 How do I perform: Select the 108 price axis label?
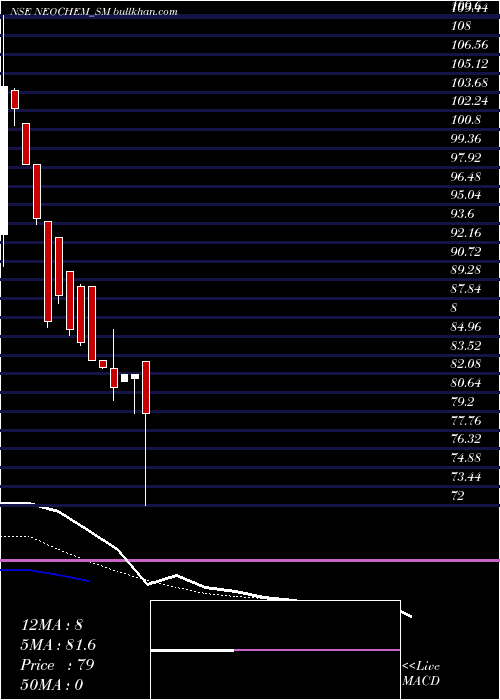click(461, 26)
